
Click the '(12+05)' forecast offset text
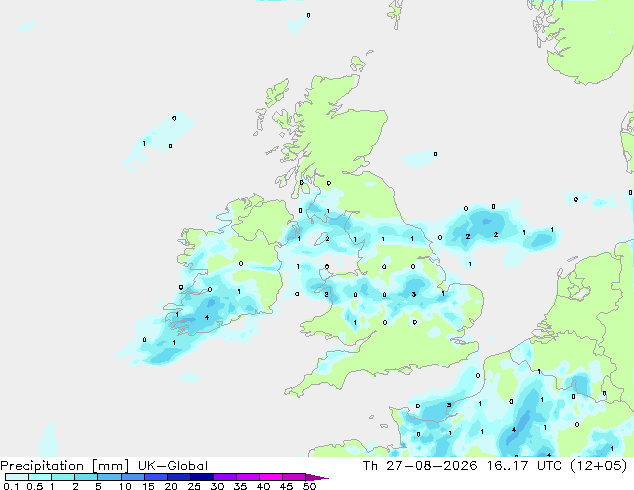click(x=598, y=466)
